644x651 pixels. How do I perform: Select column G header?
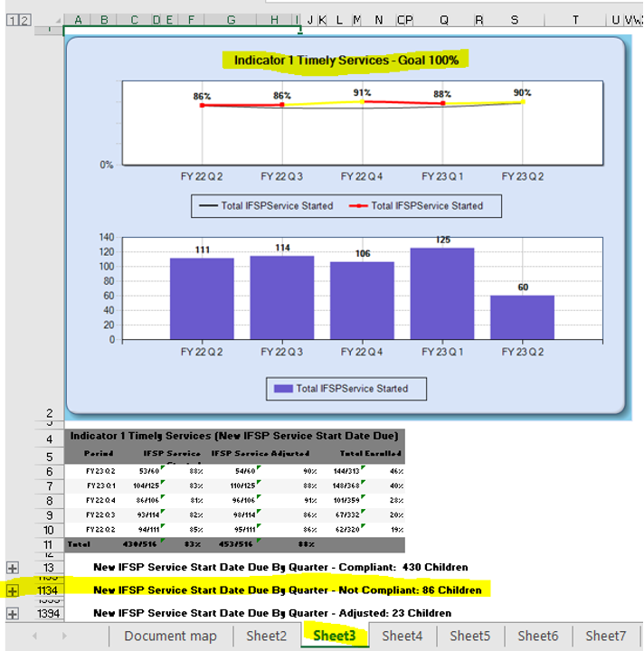[232, 20]
